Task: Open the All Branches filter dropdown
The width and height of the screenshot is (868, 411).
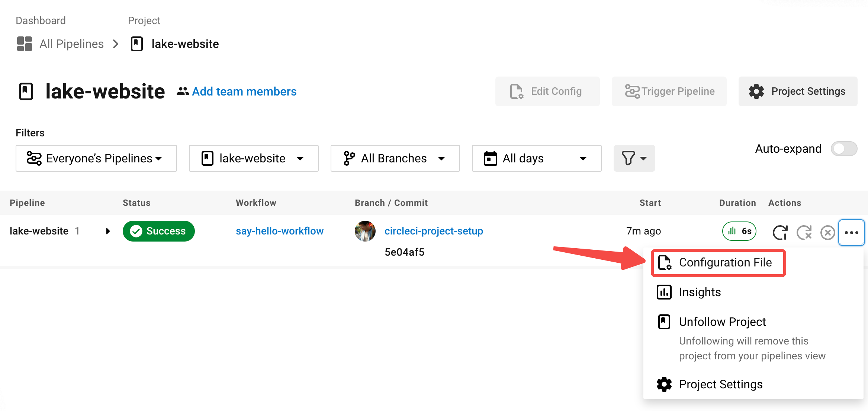Action: [x=395, y=158]
